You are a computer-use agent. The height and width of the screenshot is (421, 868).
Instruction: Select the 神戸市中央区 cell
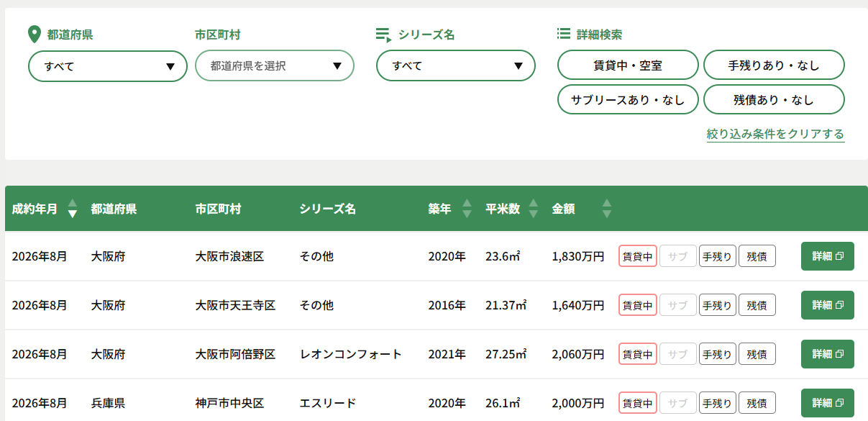point(229,403)
